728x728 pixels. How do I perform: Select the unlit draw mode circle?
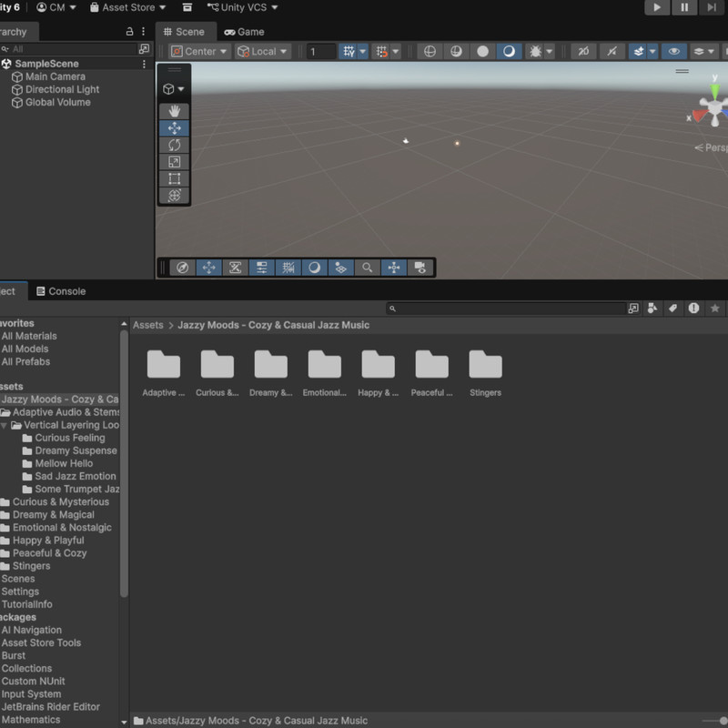483,52
